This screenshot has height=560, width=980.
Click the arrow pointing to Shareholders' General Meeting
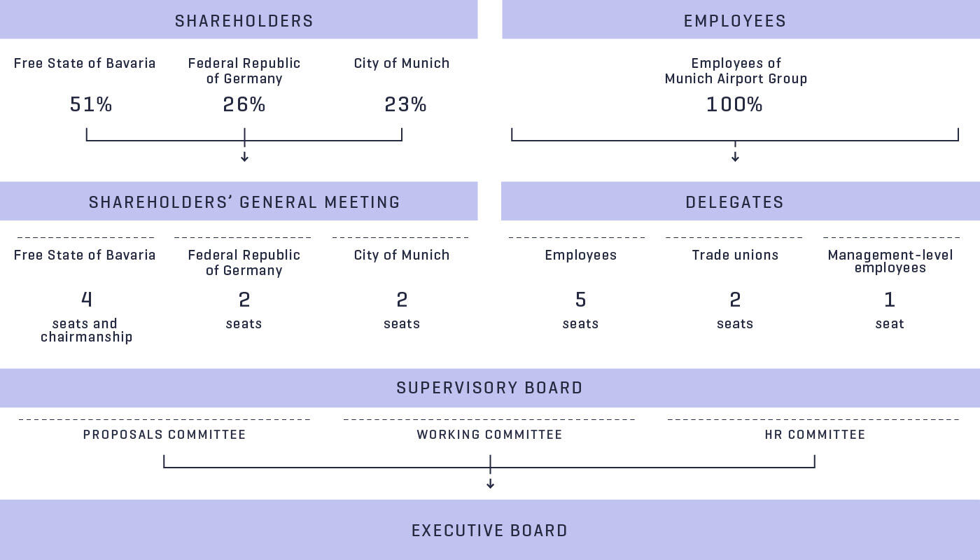[x=244, y=157]
